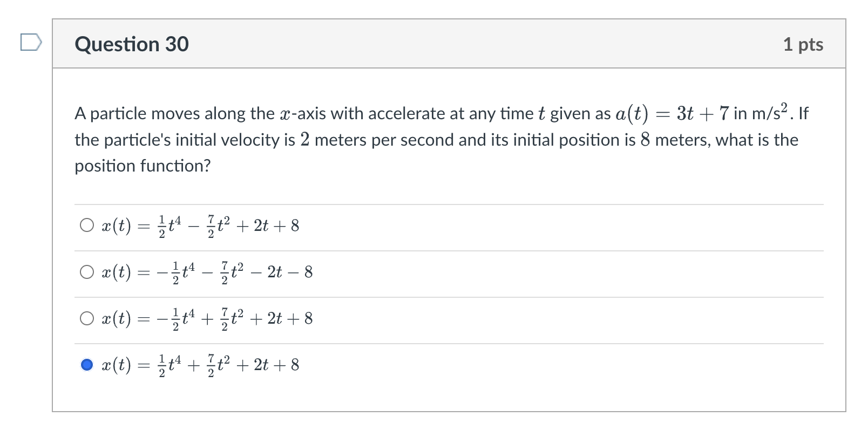Screen dimensions: 868x437
Task: Deselect the currently selected fourth answer
Action: [87, 365]
